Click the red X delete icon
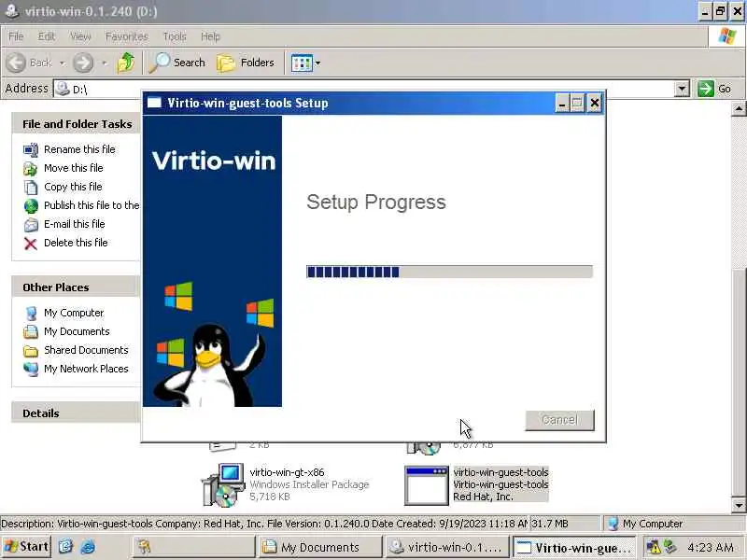The width and height of the screenshot is (747, 560). coord(31,244)
